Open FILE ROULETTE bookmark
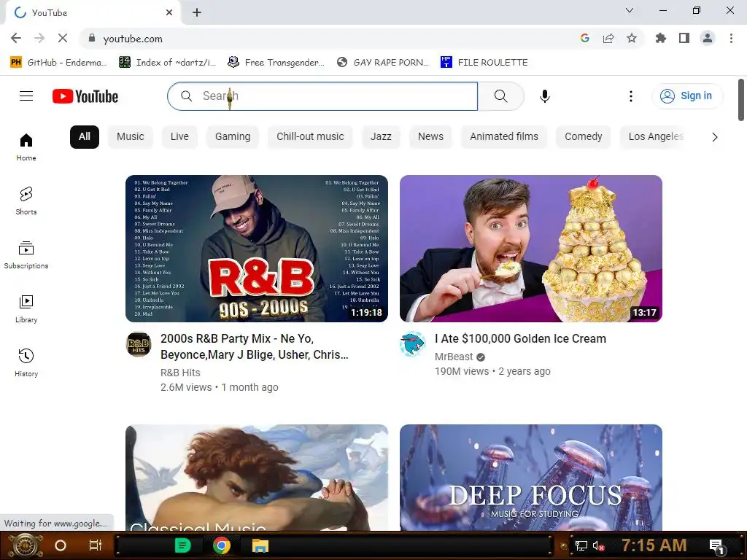 point(484,63)
